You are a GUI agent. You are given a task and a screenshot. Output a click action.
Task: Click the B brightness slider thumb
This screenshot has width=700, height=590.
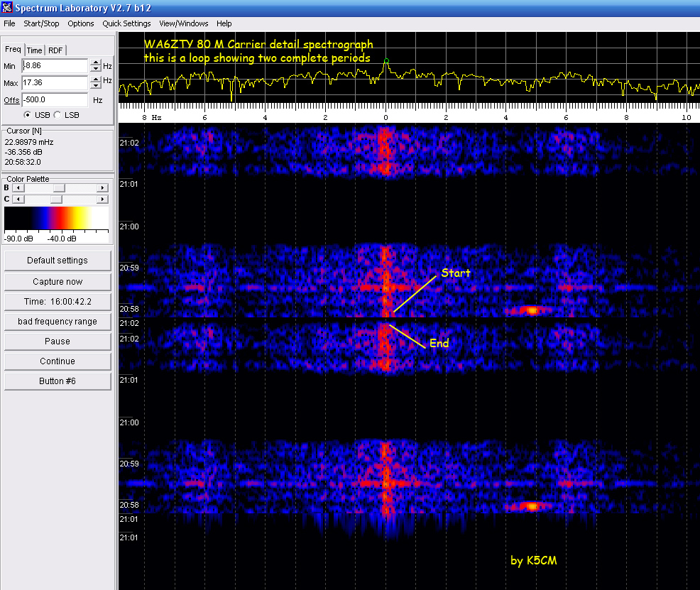59,188
